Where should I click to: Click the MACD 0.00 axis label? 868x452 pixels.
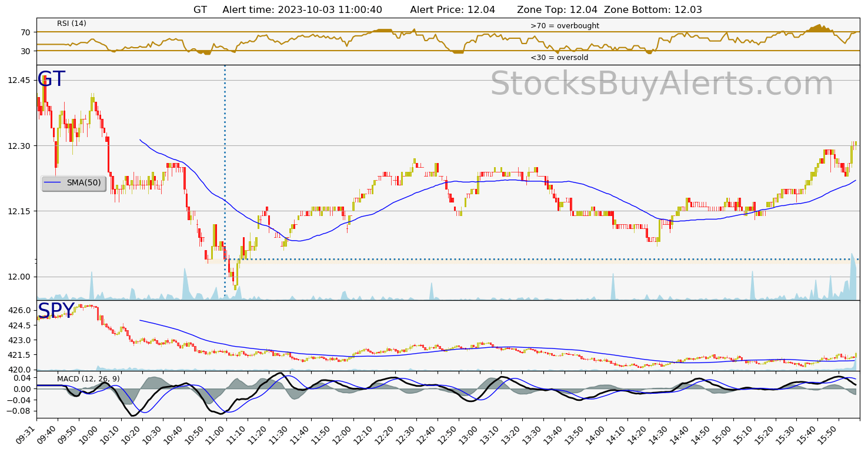click(x=22, y=389)
